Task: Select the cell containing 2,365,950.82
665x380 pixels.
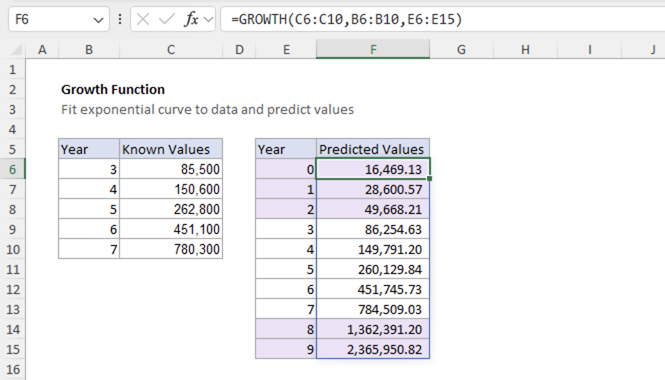Action: (x=373, y=349)
